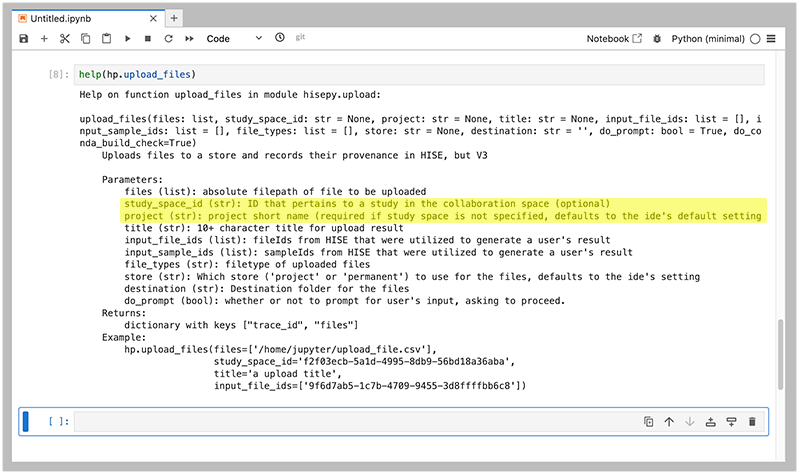Image resolution: width=800 pixels, height=475 pixels.
Task: Open a new launcher tab with plus
Action: pyautogui.click(x=173, y=18)
